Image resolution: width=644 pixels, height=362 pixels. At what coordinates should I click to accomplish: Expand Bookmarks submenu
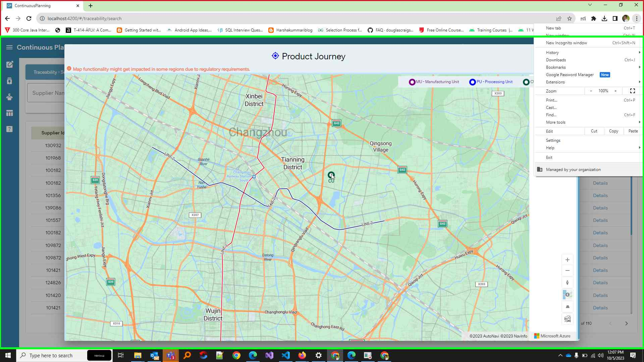coord(589,67)
